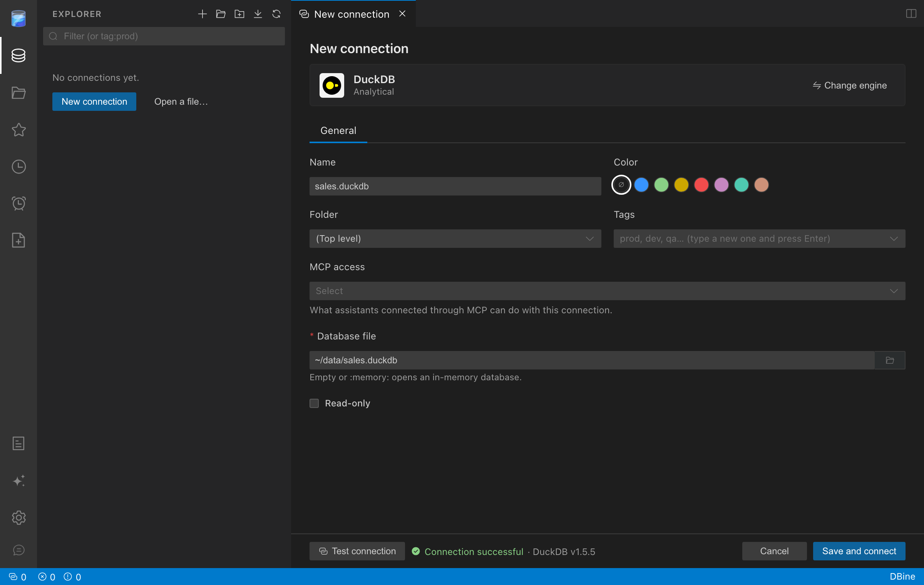The width and height of the screenshot is (924, 585).
Task: Pick the red color swatch
Action: pos(701,185)
